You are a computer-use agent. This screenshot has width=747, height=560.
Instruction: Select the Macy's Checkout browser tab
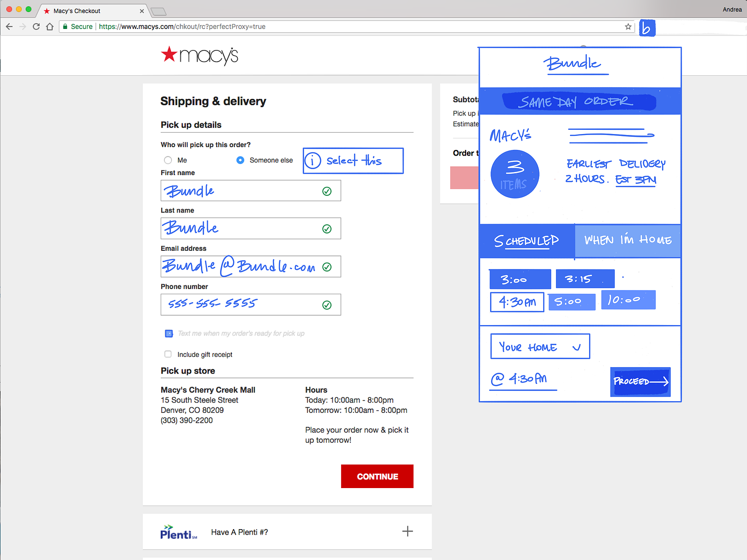point(92,11)
